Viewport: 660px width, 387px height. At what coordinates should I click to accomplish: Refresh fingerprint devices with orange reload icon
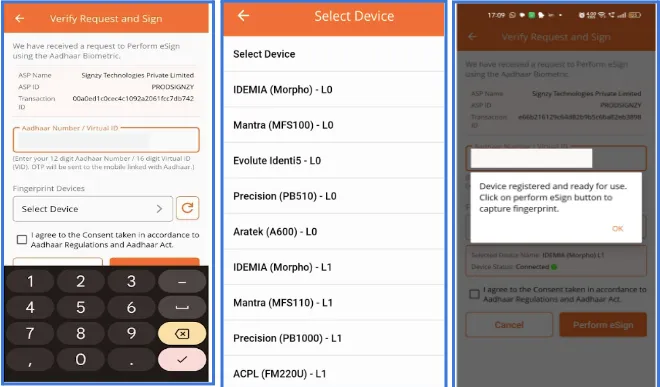point(187,208)
